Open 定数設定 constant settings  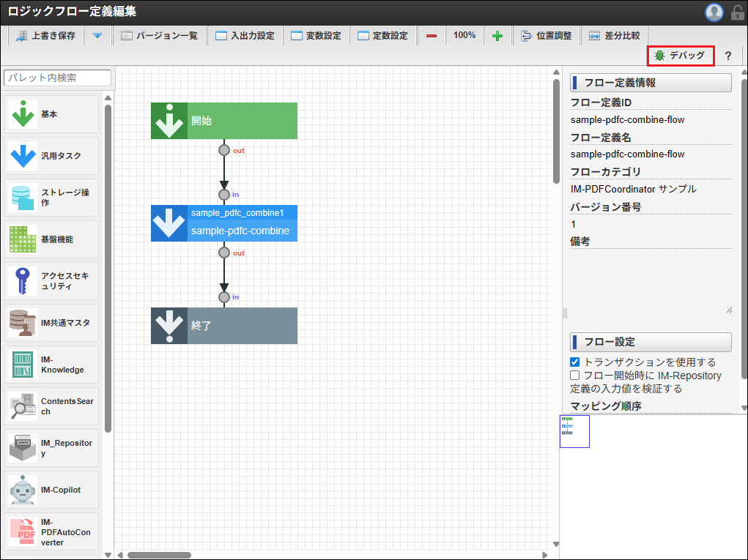pos(383,36)
